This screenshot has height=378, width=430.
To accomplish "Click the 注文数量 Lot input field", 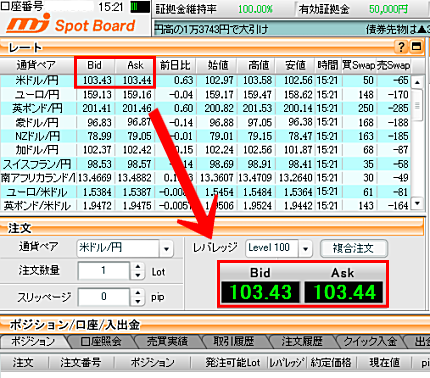I will tap(104, 271).
